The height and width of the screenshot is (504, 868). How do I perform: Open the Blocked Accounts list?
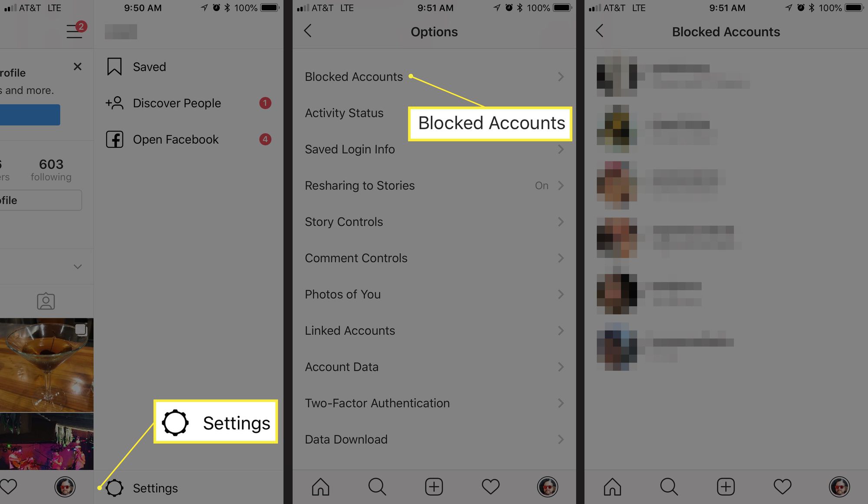(x=354, y=77)
